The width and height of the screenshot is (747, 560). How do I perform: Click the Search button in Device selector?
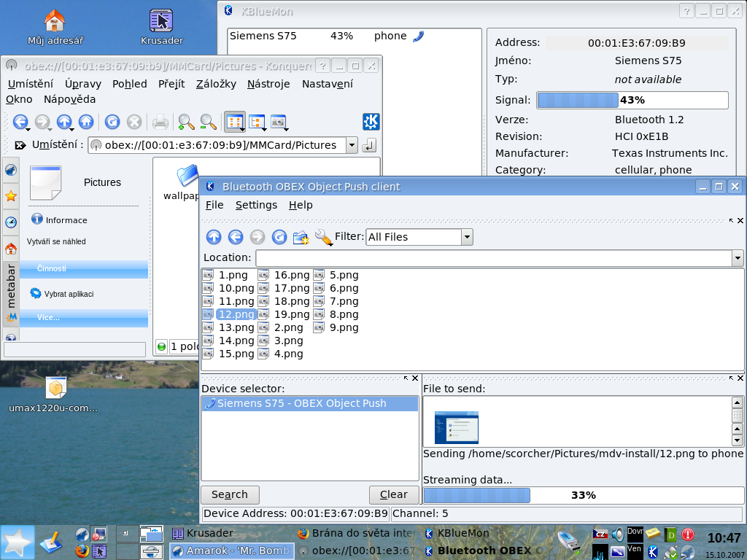[x=230, y=495]
